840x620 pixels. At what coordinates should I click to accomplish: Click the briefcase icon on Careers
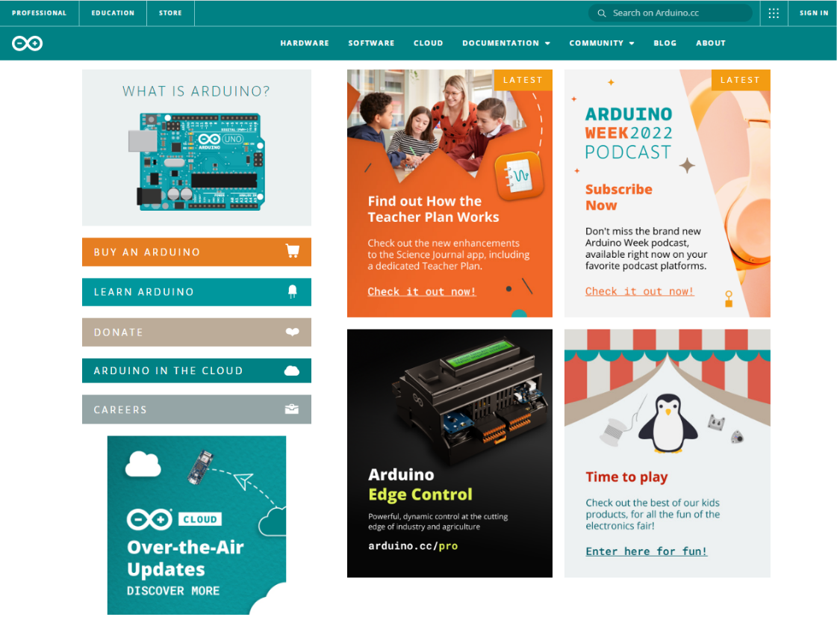(x=292, y=409)
